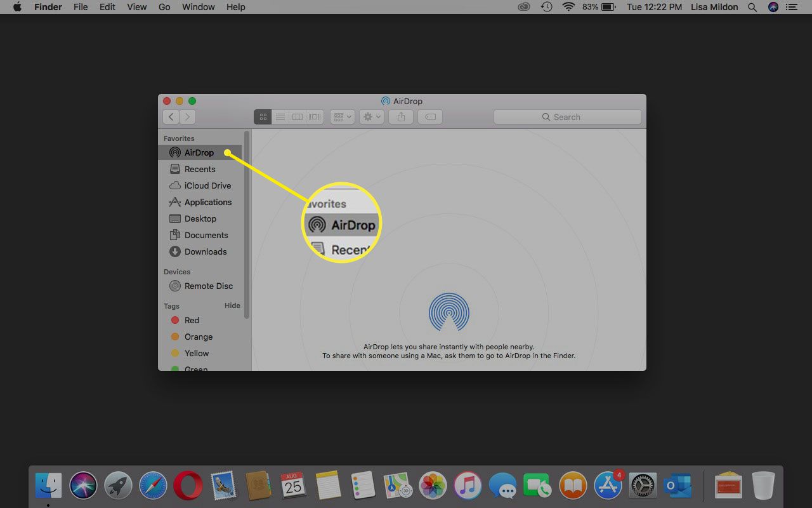The height and width of the screenshot is (508, 812).
Task: Open Safari from the Dock
Action: [x=153, y=486]
